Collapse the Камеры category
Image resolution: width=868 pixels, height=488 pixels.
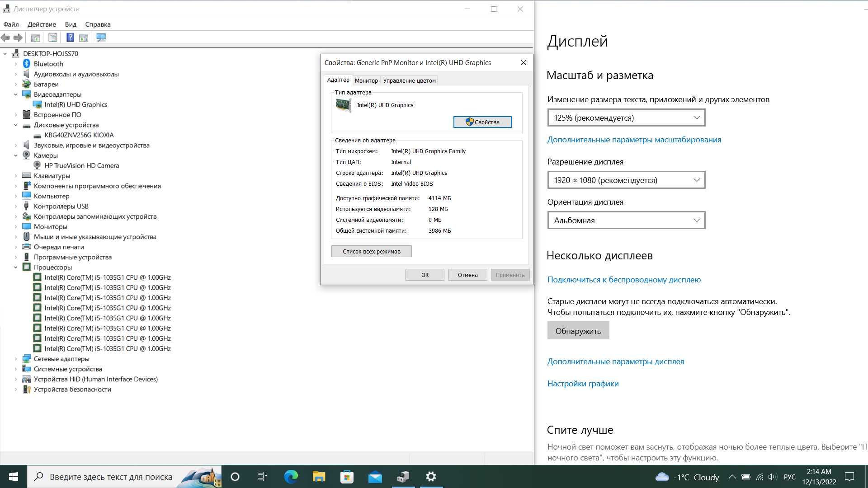[15, 155]
